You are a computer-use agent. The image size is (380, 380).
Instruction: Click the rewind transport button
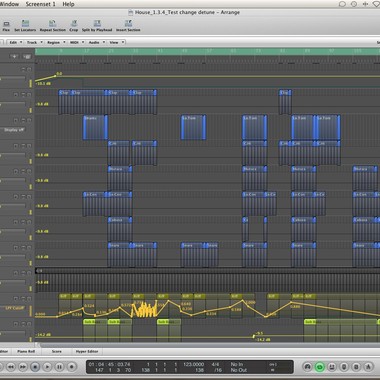(x=11, y=367)
